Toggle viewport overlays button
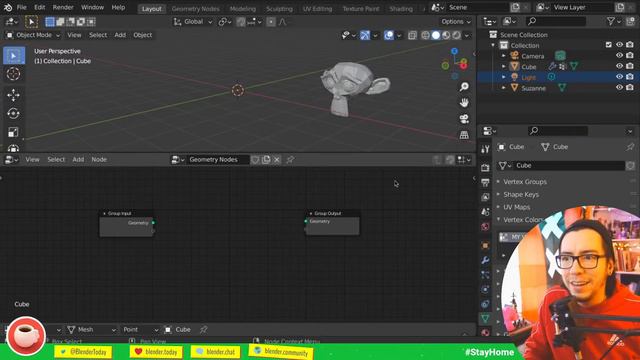 (389, 35)
